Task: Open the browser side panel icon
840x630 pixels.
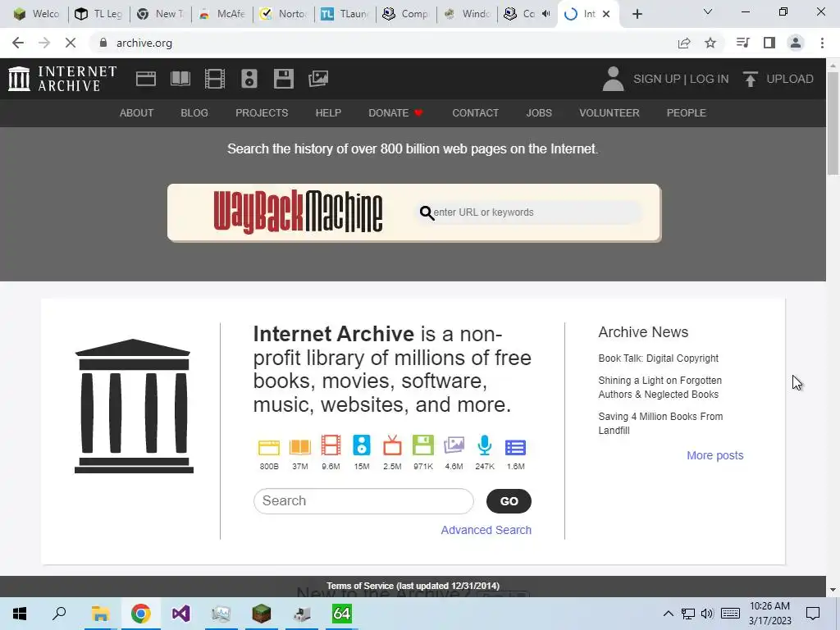Action: tap(769, 43)
